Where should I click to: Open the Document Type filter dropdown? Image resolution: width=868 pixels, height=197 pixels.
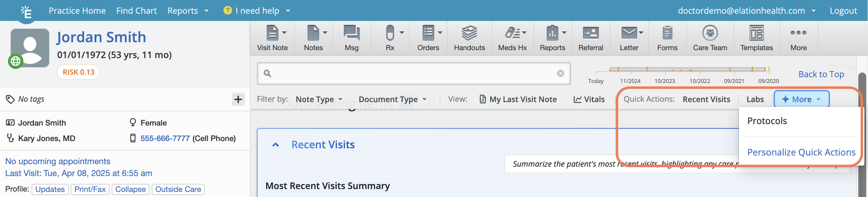[x=393, y=99]
